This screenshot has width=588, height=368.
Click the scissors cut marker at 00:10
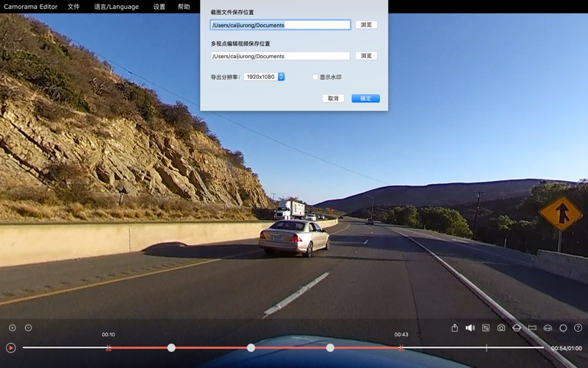[108, 348]
